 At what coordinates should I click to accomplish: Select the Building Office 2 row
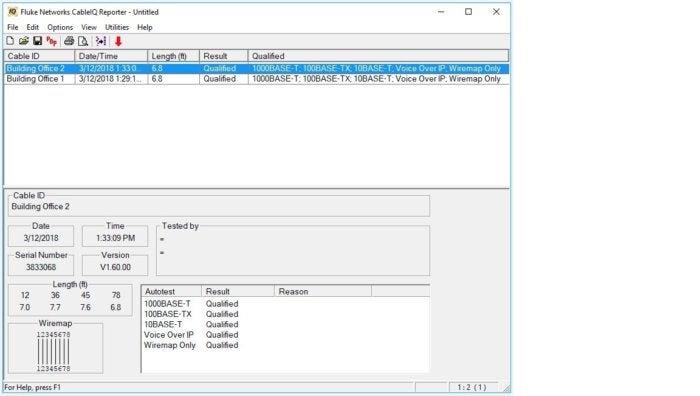pyautogui.click(x=257, y=68)
